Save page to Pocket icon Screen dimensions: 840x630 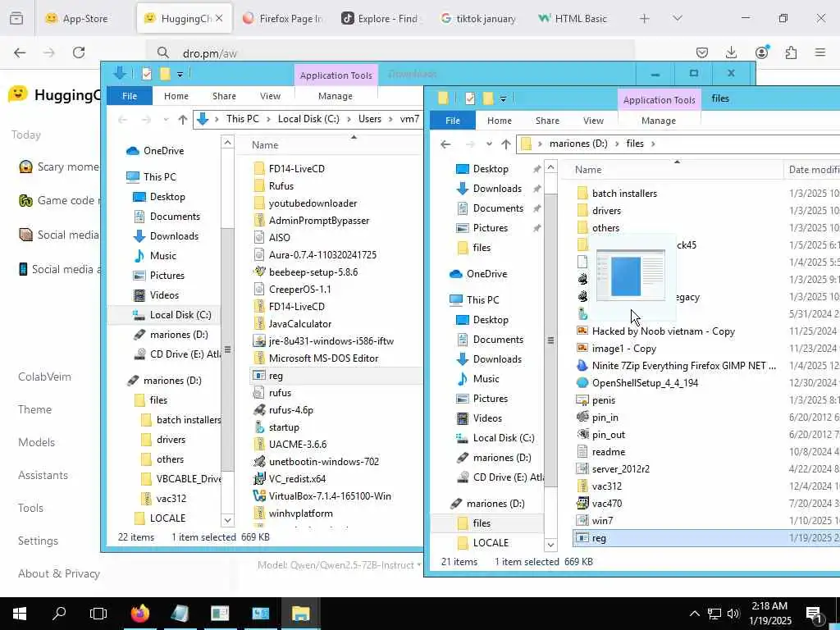pos(702,52)
